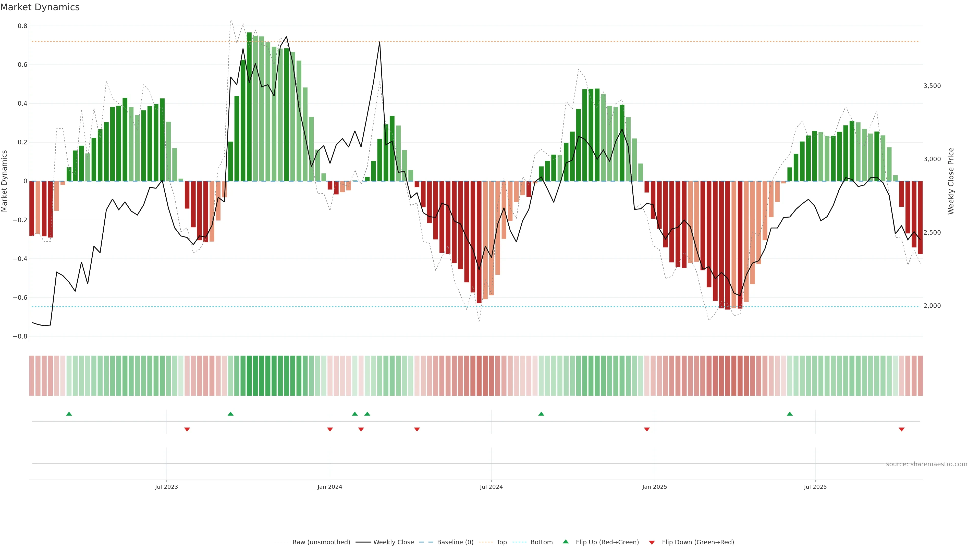
Task: Click the green flip-up marker just before Jul 2025
Action: (790, 414)
